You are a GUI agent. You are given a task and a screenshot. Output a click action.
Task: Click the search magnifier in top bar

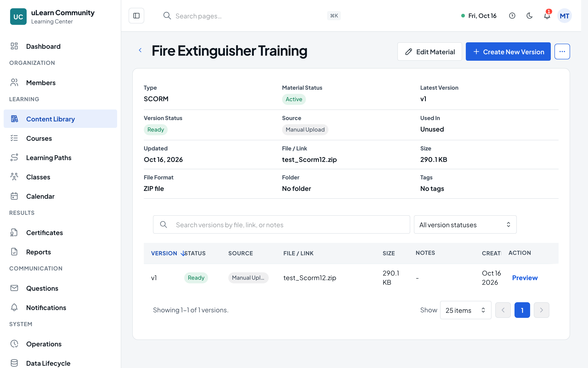click(167, 16)
